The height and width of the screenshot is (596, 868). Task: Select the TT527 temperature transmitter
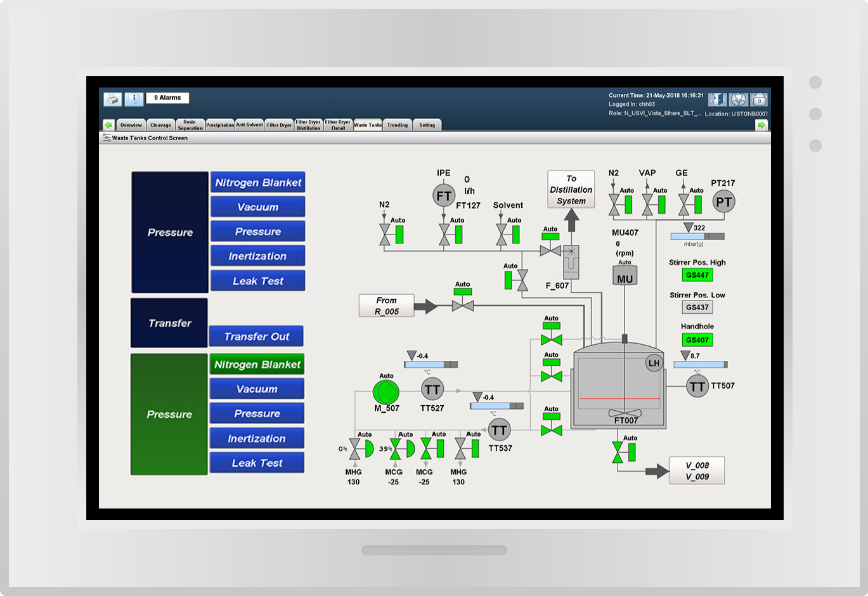coord(432,389)
